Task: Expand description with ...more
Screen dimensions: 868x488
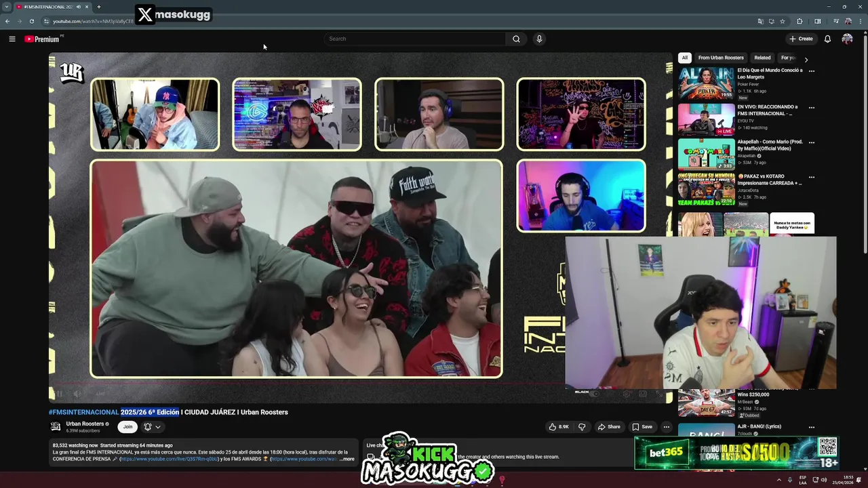Action: [347, 459]
